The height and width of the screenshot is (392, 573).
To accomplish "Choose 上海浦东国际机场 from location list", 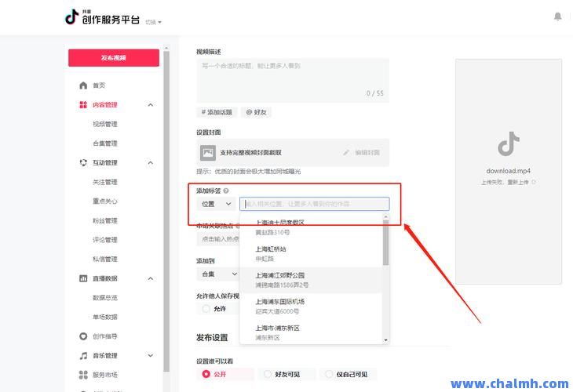I will 311,307.
